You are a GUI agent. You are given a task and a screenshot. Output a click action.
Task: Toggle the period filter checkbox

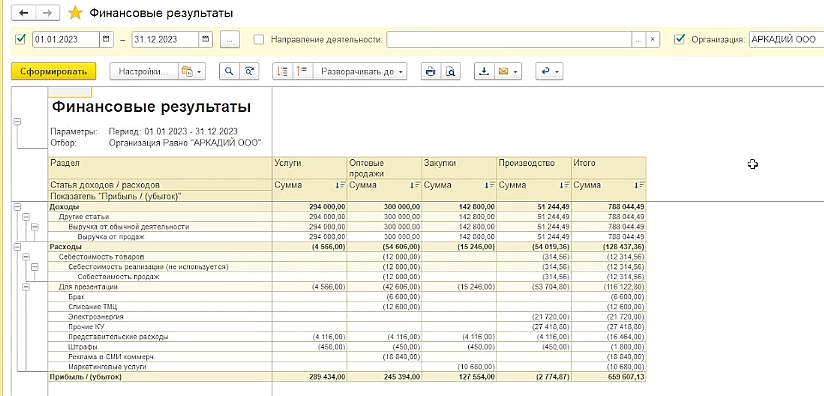(21, 39)
